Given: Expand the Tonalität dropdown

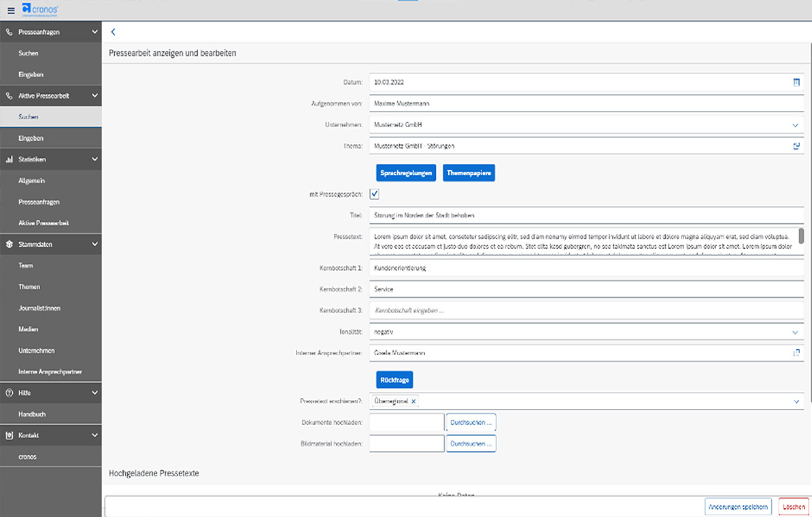Looking at the screenshot, I should pos(796,332).
